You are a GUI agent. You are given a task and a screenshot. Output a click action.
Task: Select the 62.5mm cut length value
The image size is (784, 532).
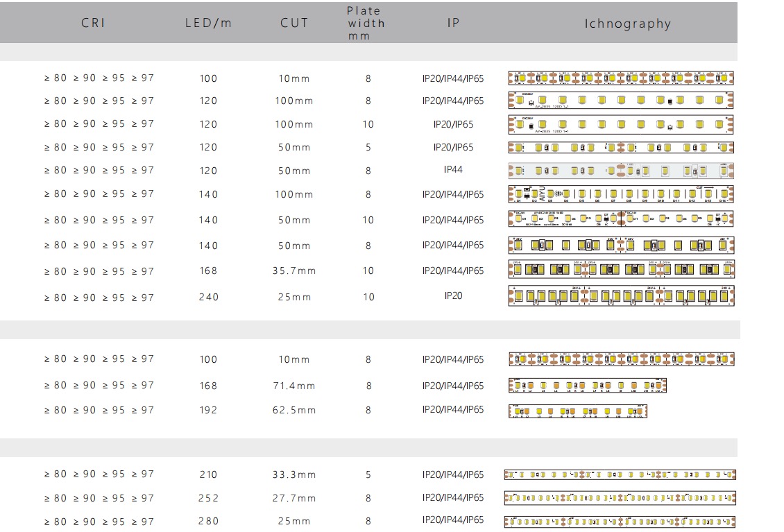[x=294, y=411]
